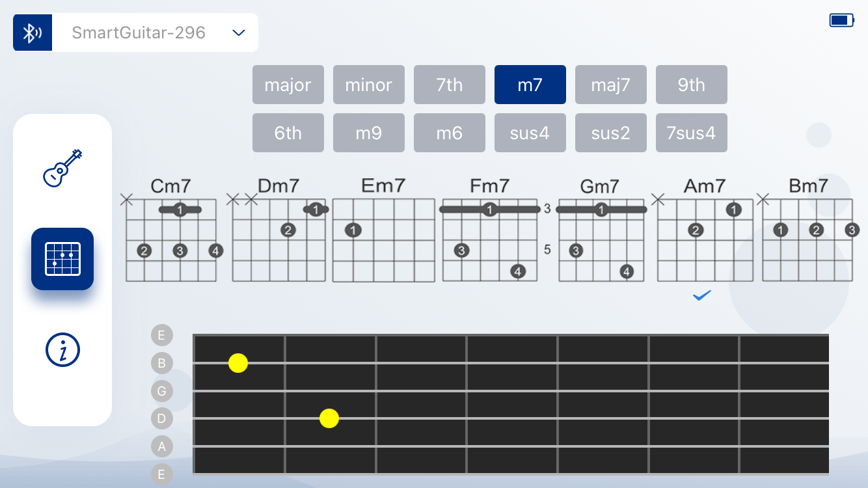868x488 pixels.
Task: Tap the B string label
Action: pos(161,363)
